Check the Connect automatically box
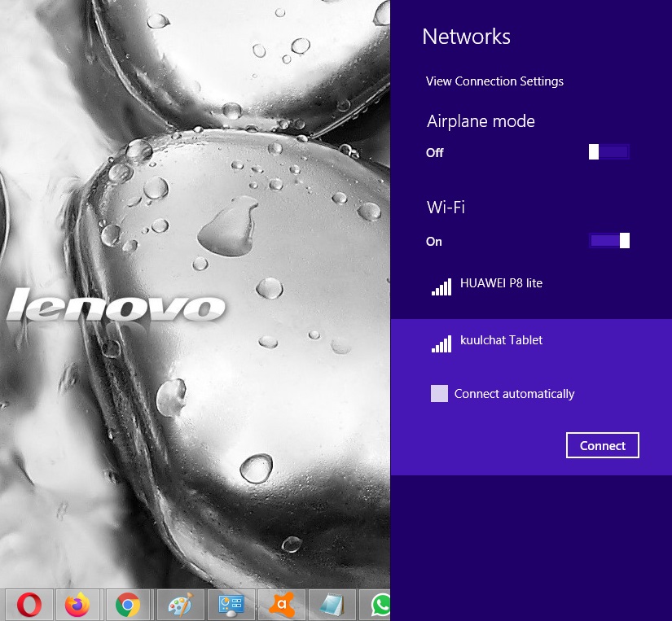Image resolution: width=672 pixels, height=621 pixels. tap(439, 394)
